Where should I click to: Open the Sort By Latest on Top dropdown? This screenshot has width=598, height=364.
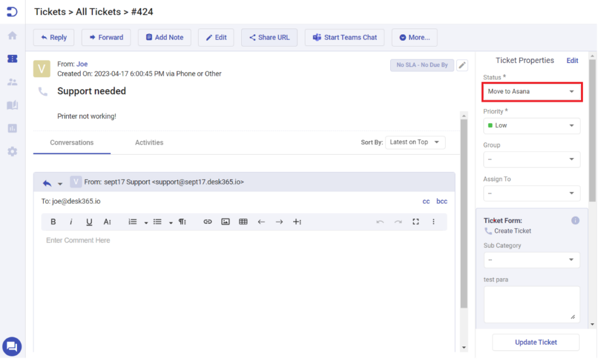click(x=415, y=142)
